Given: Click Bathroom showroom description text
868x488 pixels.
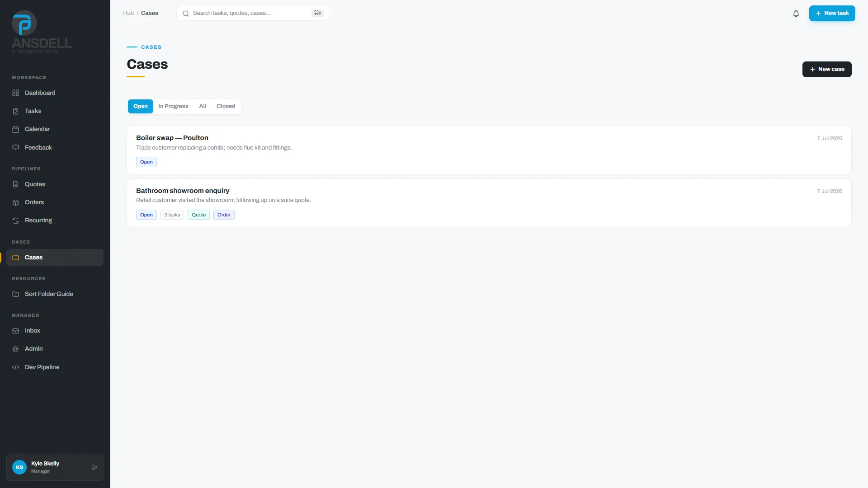Looking at the screenshot, I should [x=223, y=200].
